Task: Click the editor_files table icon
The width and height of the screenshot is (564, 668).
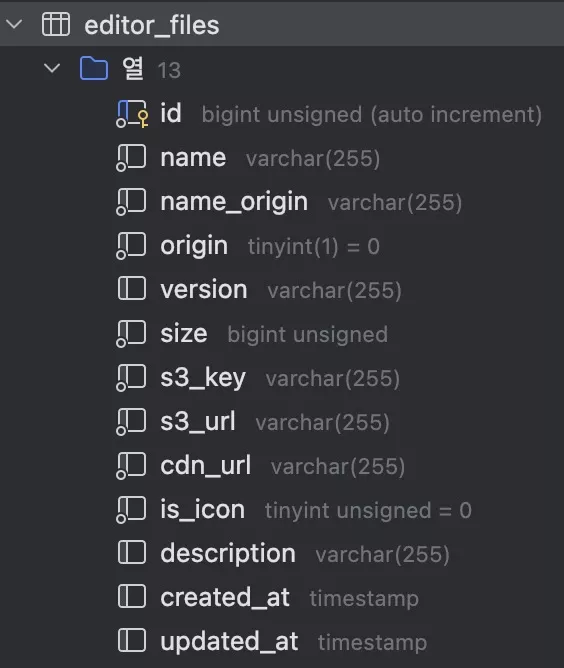Action: [x=56, y=24]
